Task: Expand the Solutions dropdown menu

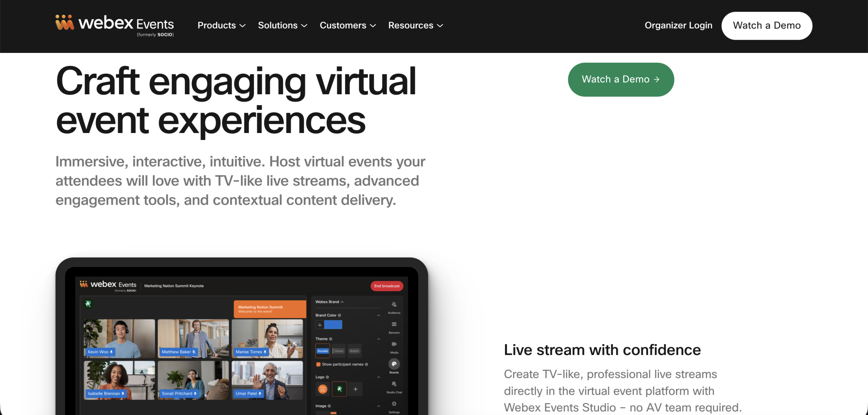Action: 282,25
